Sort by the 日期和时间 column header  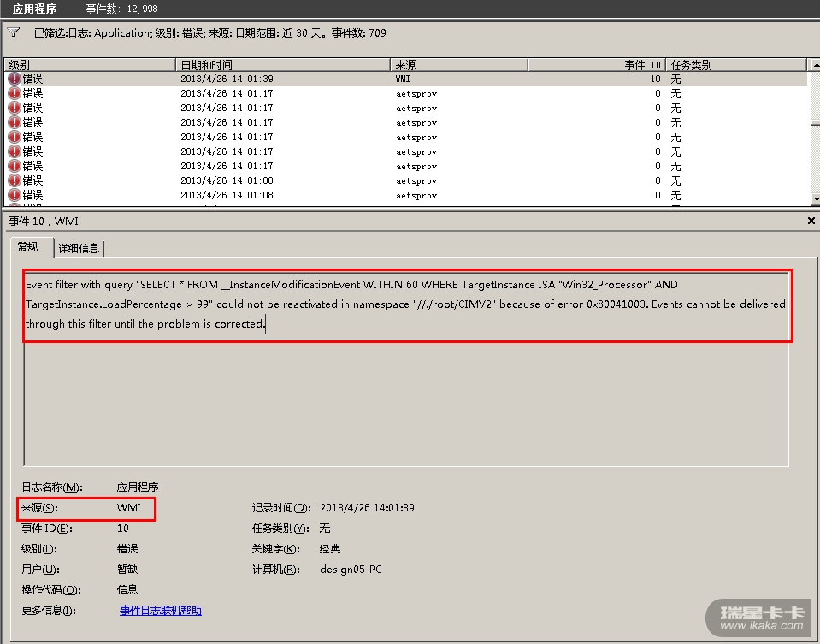[x=283, y=65]
